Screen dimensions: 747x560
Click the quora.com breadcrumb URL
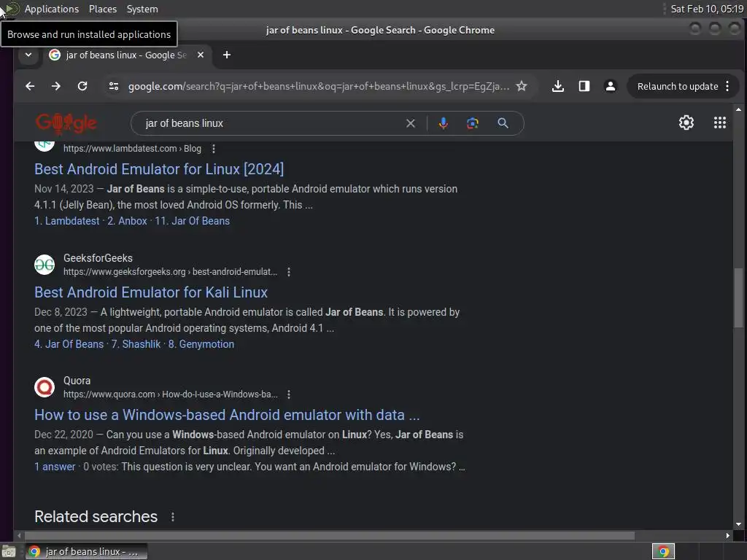click(x=171, y=394)
